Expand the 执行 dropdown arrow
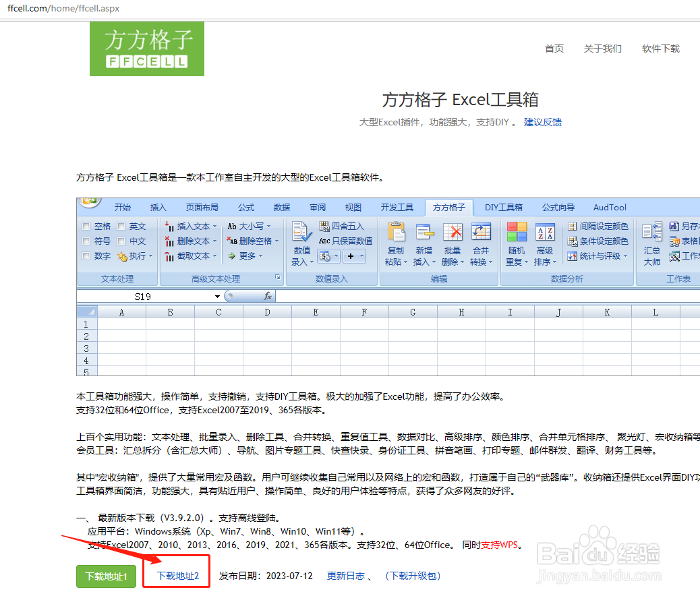This screenshot has width=700, height=600. click(x=151, y=256)
